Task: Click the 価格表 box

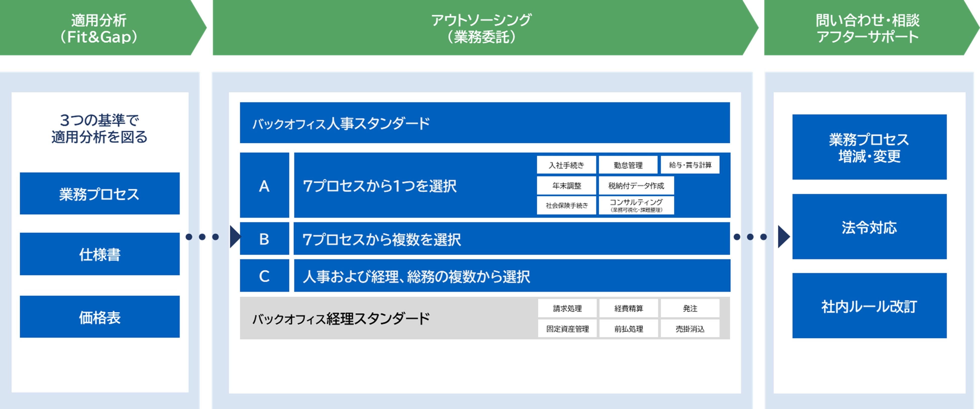Action: (100, 317)
